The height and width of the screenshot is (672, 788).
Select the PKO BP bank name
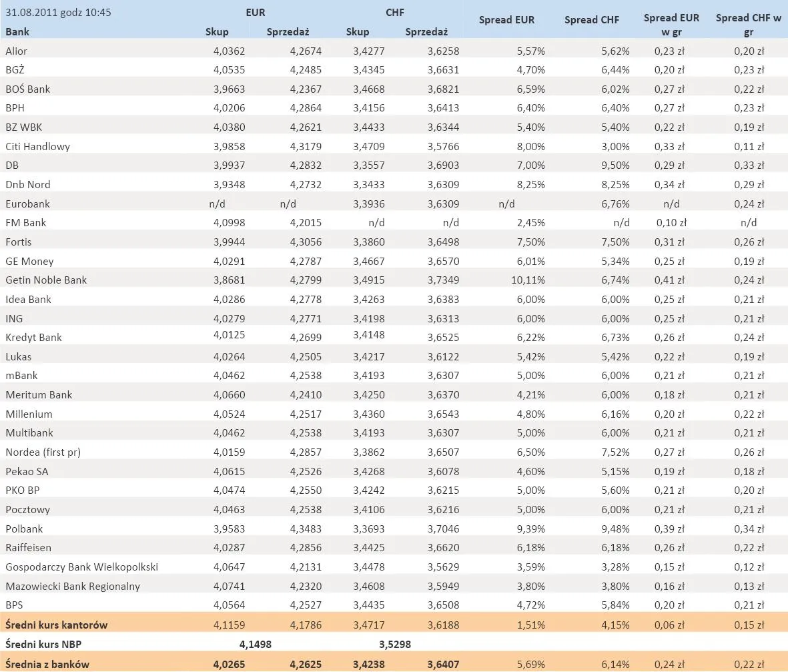[23, 490]
